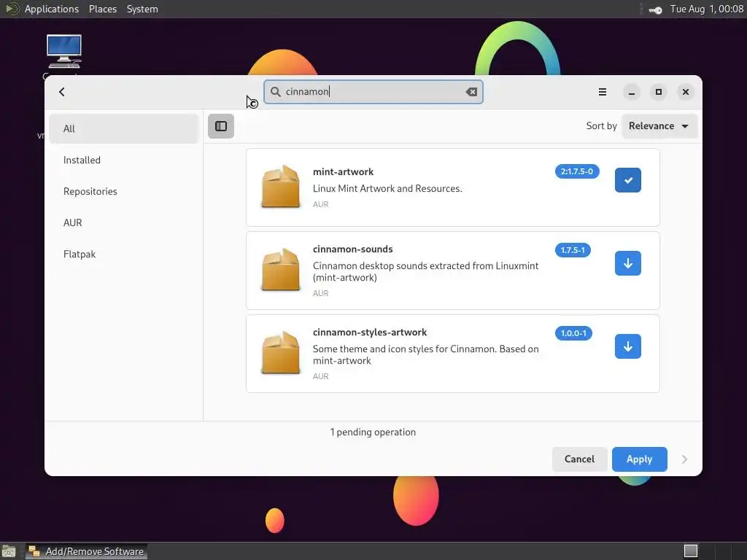Open the cinnamon-sounds package title

coord(352,249)
